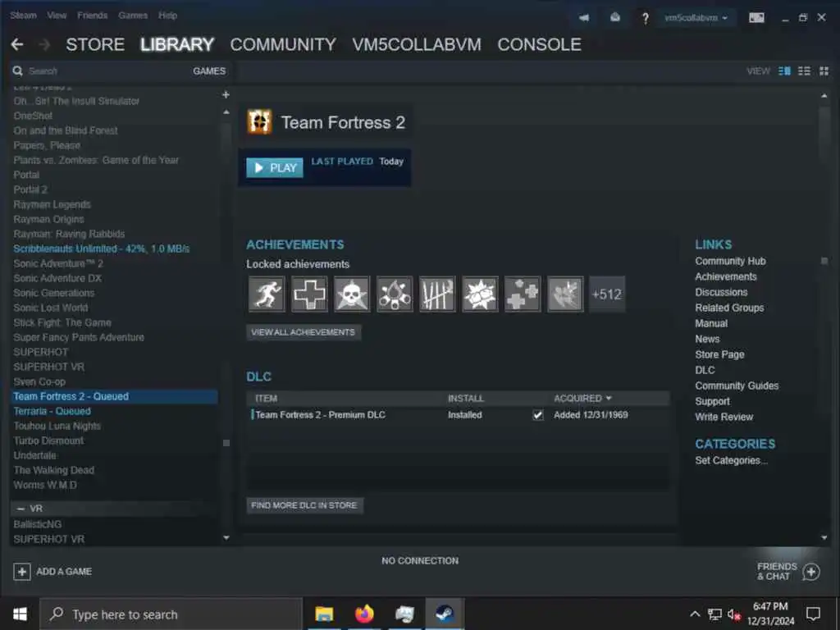
Task: Click the search magnifier icon in library
Action: tap(18, 71)
